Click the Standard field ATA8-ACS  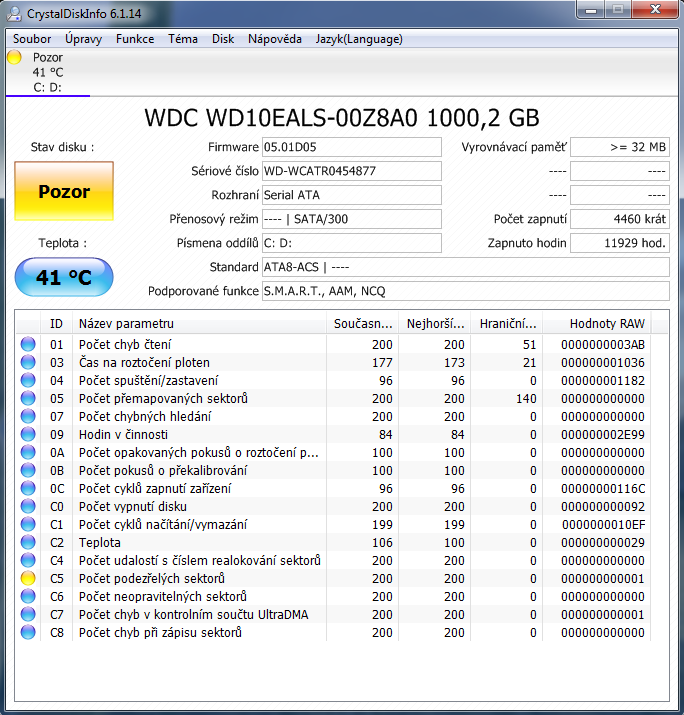(x=466, y=267)
